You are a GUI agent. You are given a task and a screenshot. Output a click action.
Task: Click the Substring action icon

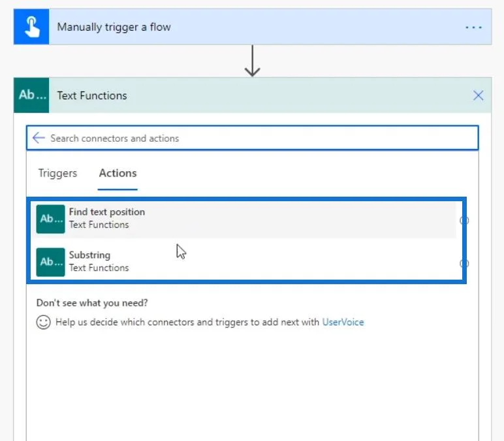(x=50, y=262)
